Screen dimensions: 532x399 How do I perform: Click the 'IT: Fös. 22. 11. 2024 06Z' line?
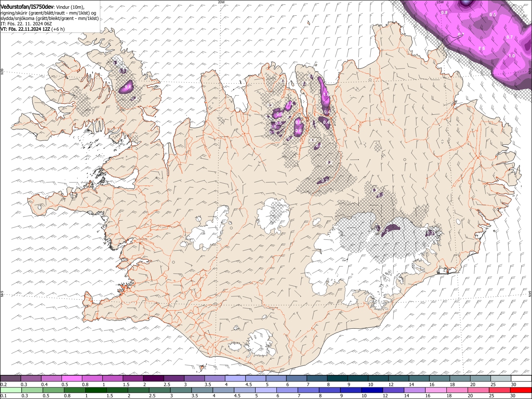point(26,24)
